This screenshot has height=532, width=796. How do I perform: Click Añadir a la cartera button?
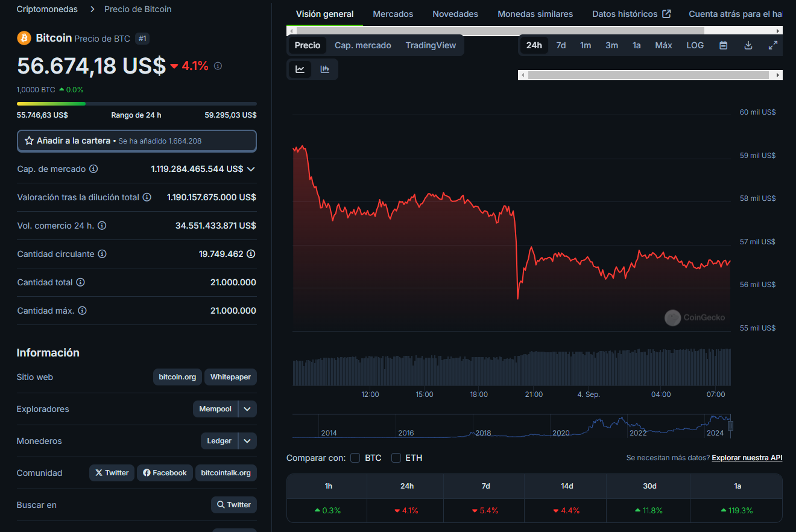(137, 141)
